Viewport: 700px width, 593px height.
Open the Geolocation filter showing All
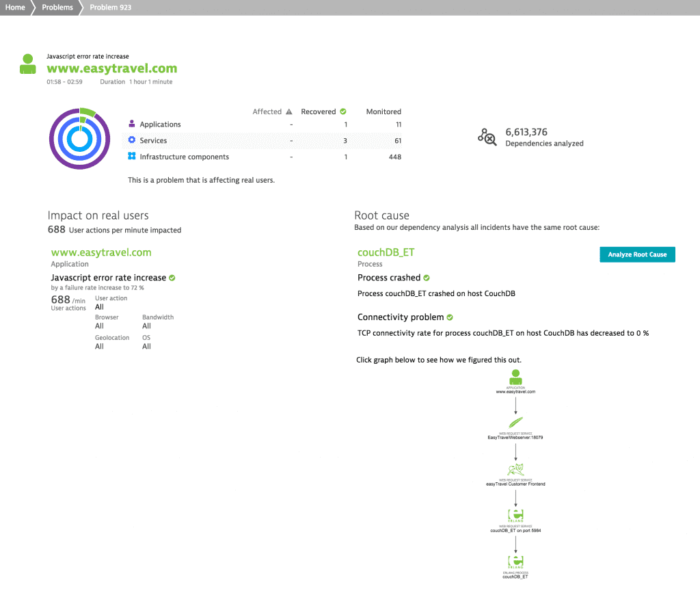pos(100,346)
